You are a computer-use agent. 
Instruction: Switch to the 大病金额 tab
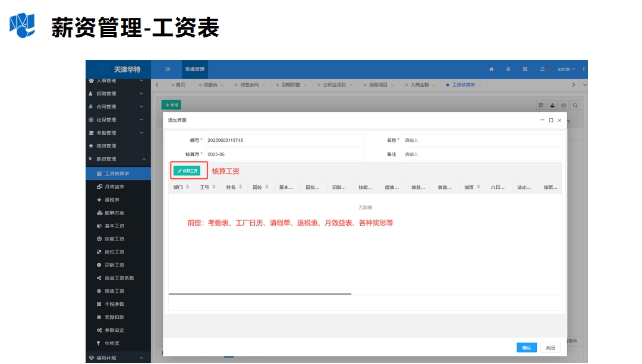point(419,85)
